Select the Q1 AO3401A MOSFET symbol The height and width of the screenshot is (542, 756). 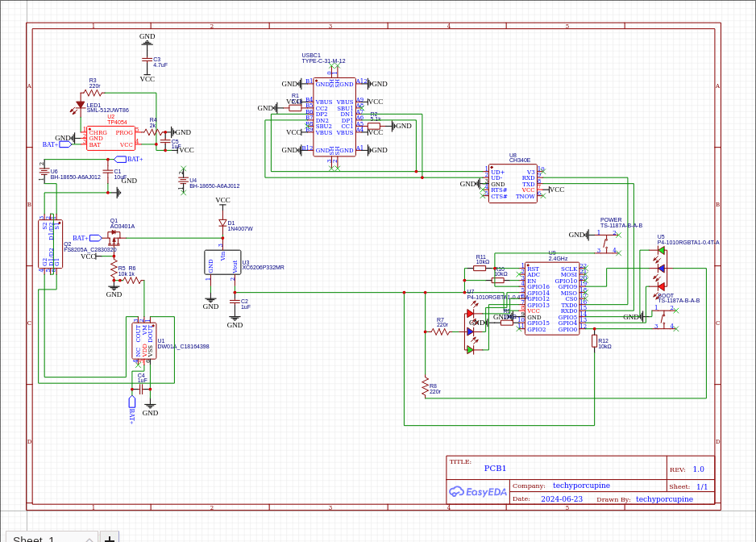[114, 238]
